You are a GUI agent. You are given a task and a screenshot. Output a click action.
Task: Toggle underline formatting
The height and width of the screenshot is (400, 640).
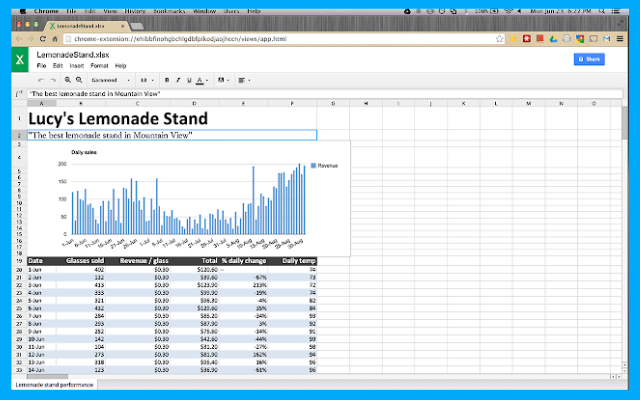pos(188,79)
